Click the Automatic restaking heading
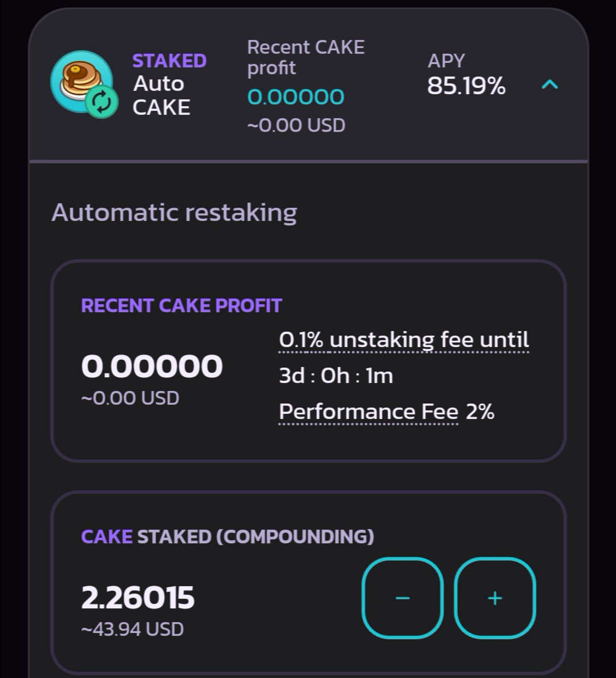This screenshot has height=678, width=616. click(174, 213)
